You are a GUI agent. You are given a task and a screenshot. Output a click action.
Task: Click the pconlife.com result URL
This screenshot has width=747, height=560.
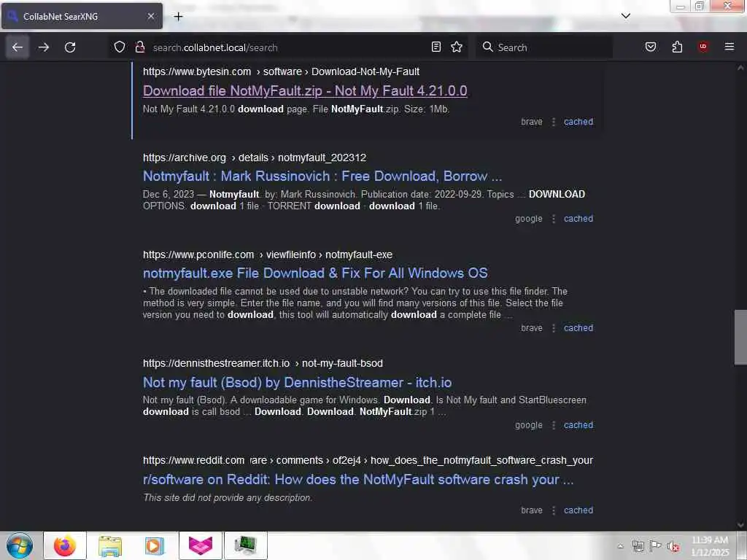268,254
